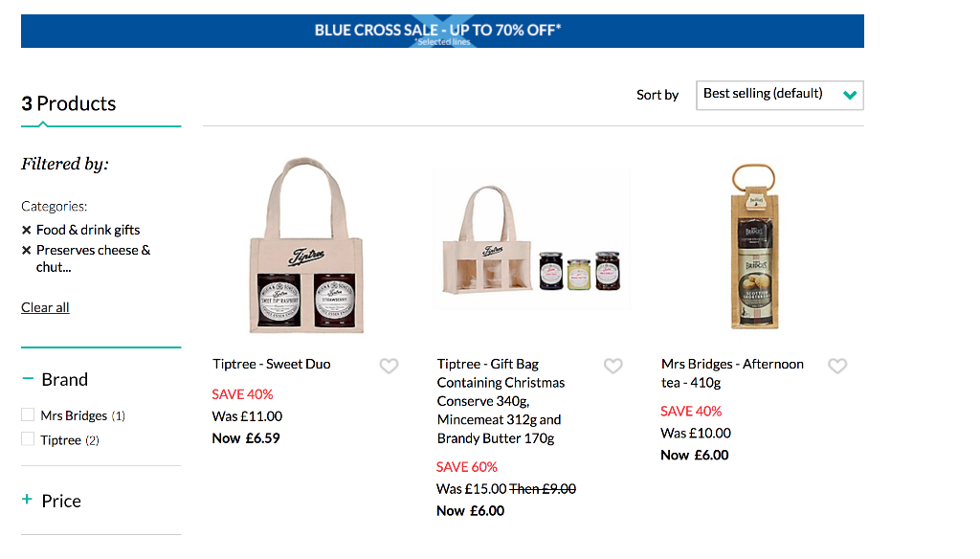The image size is (980, 559).
Task: Remove Preserves cheese & chut... filter X
Action: [26, 251]
